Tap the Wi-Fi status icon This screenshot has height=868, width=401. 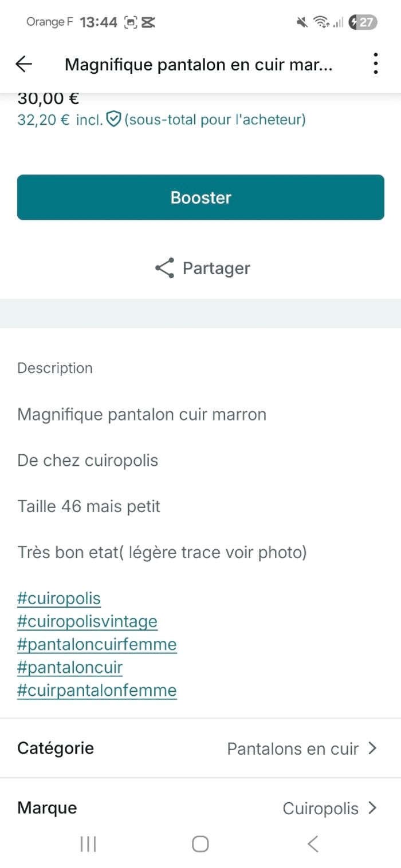(x=321, y=22)
